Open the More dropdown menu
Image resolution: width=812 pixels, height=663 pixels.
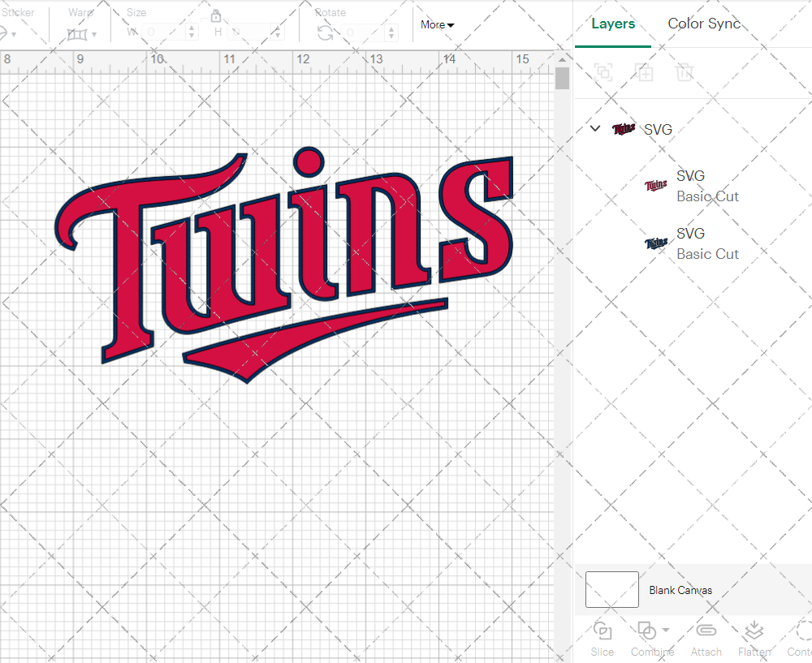437,25
